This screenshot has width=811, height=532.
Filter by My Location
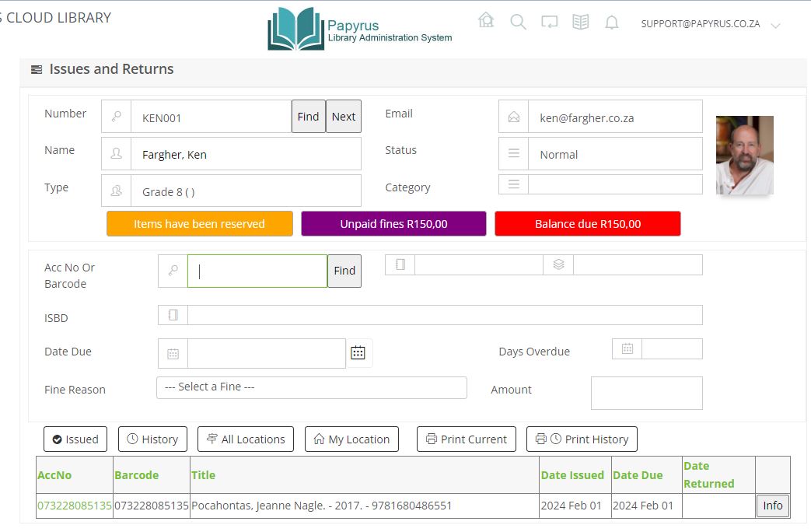click(x=351, y=439)
